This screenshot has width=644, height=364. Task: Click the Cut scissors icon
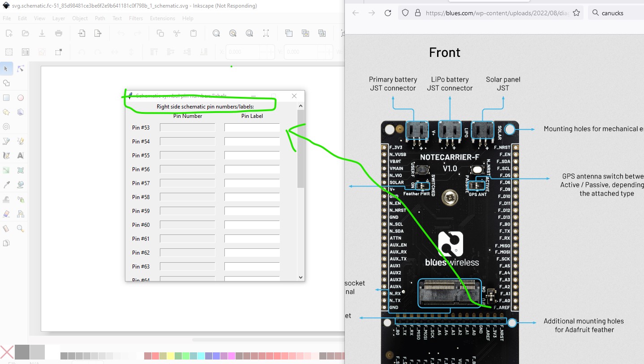tap(177, 33)
